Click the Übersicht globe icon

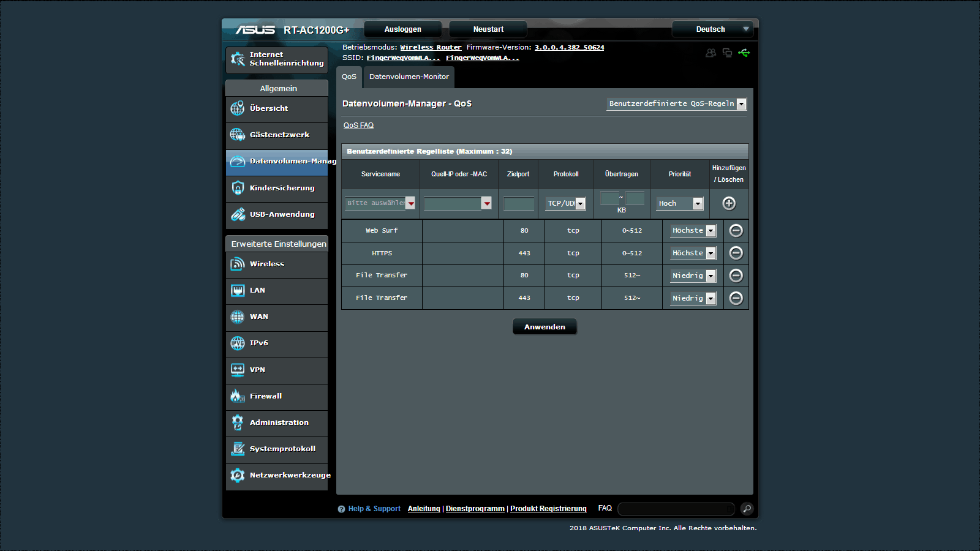point(238,108)
